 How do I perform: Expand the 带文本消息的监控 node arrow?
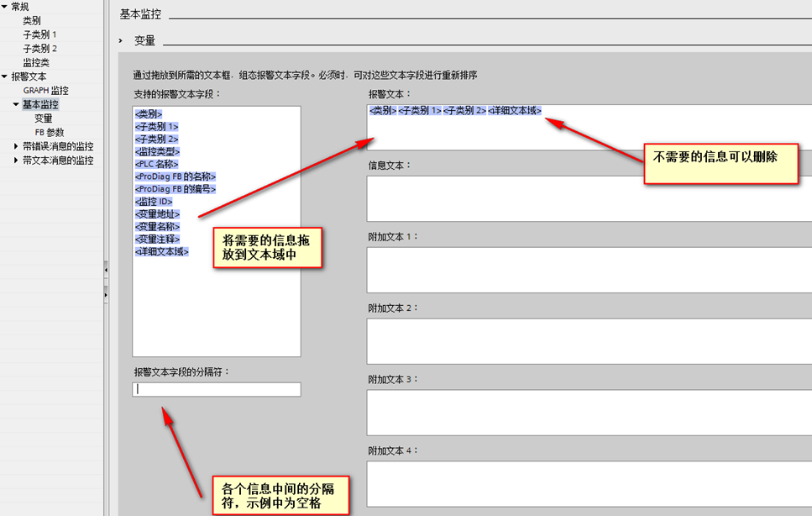(x=16, y=161)
